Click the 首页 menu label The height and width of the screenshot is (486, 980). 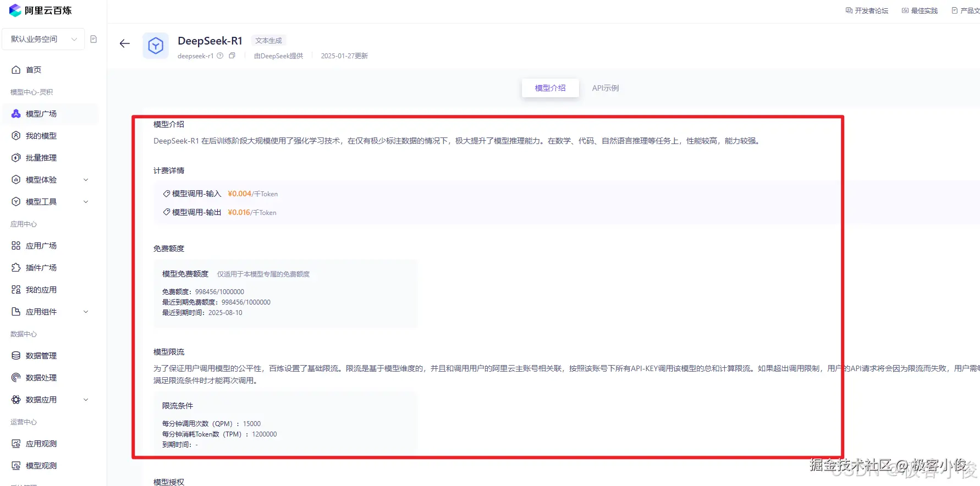click(34, 70)
